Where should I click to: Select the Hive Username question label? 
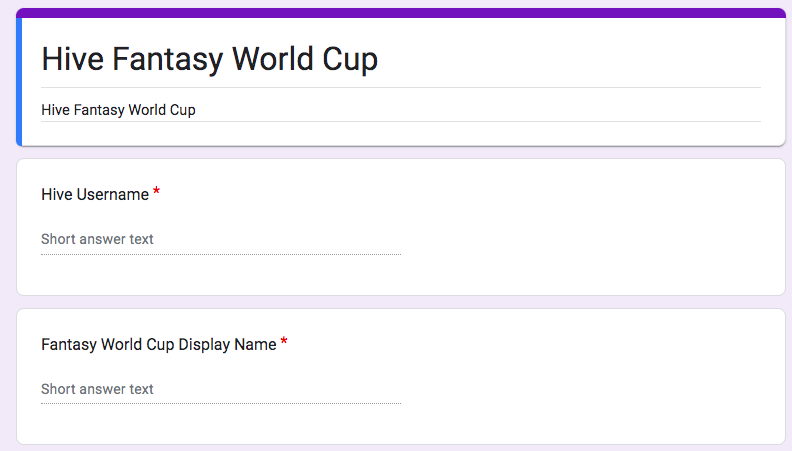[x=95, y=194]
